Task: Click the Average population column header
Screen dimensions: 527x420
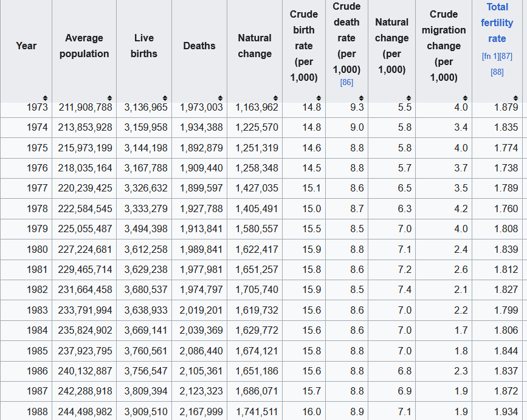Action: [84, 46]
